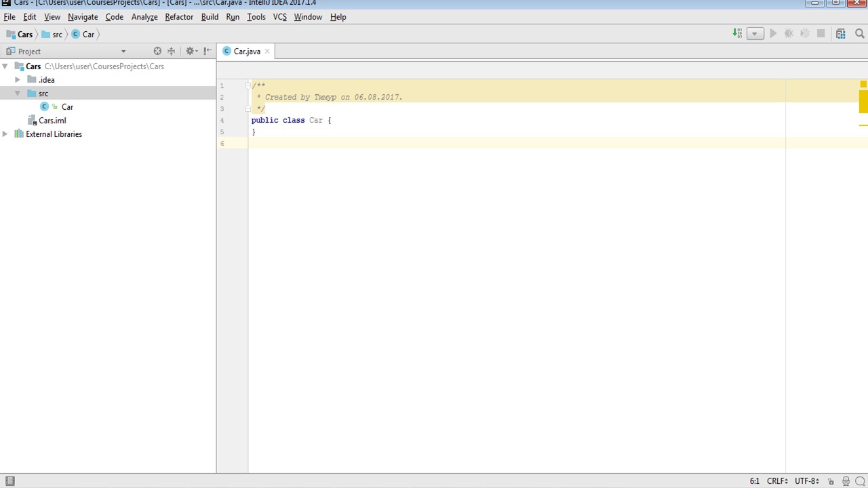Image resolution: width=868 pixels, height=488 pixels.
Task: Hide the Project tool window
Action: pyautogui.click(x=208, y=51)
